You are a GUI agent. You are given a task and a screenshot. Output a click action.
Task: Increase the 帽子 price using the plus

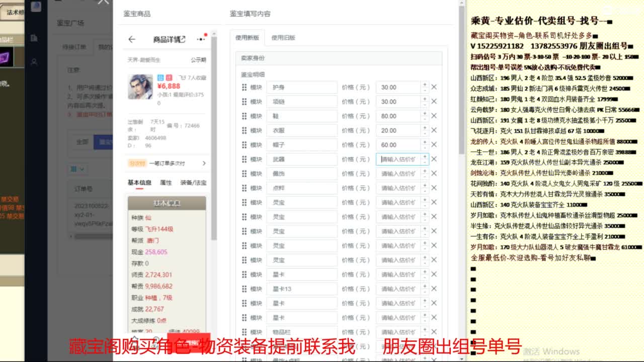click(x=425, y=142)
